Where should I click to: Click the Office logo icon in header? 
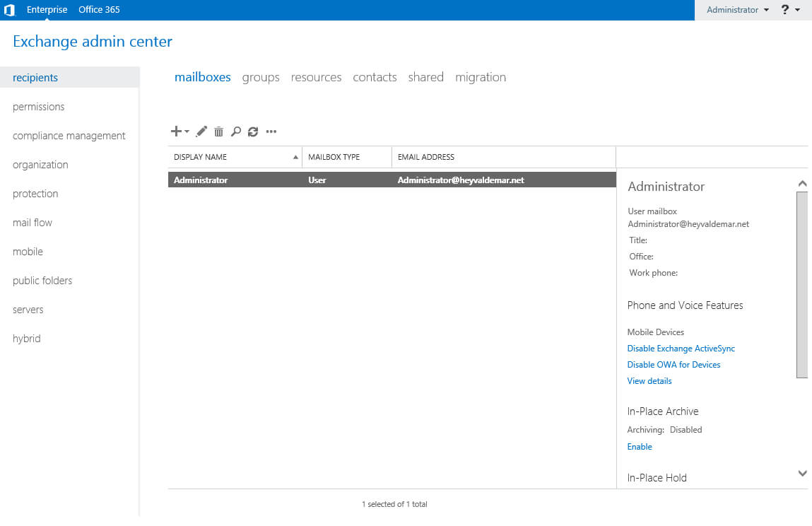point(9,10)
